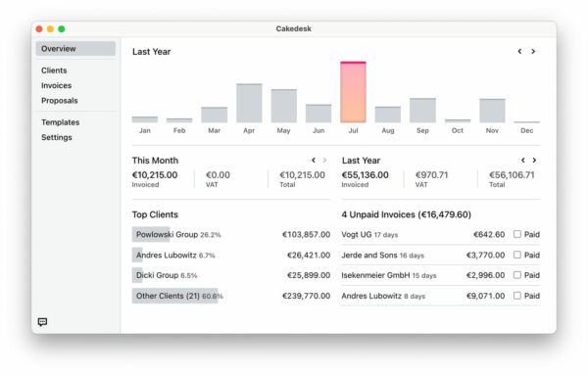Go to next year in chart header
This screenshot has width=588, height=375.
[x=533, y=51]
